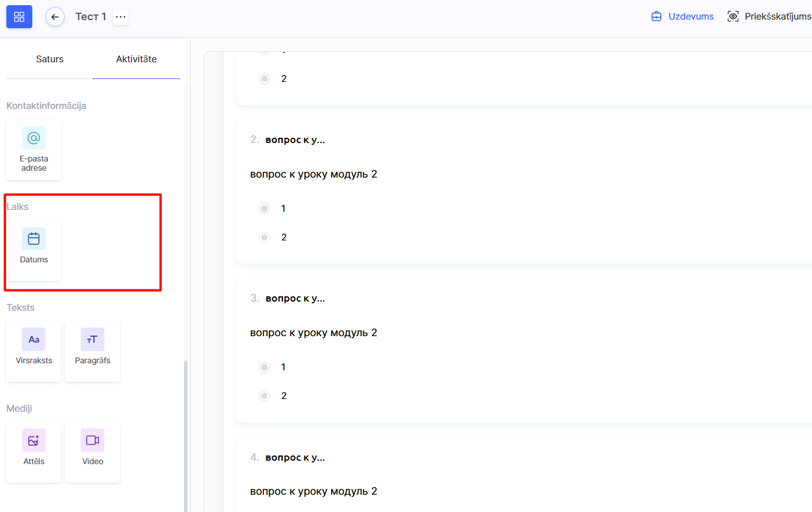Open the Uzdevums link
This screenshot has height=512, width=812.
pos(683,16)
